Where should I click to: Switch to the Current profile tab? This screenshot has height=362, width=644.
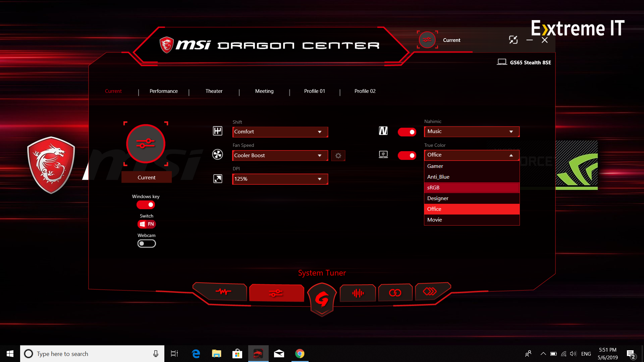click(x=113, y=91)
